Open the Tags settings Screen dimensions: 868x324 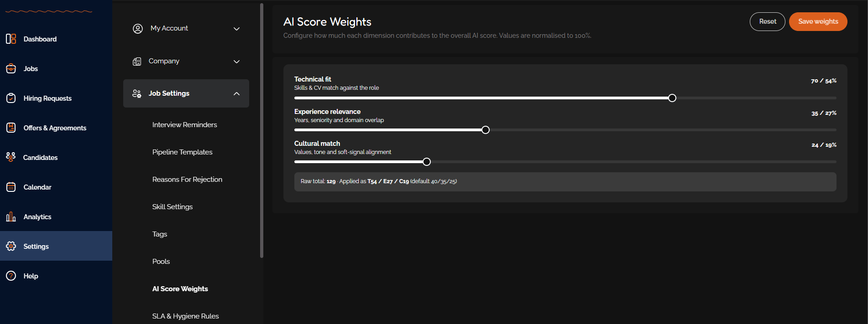(x=160, y=234)
